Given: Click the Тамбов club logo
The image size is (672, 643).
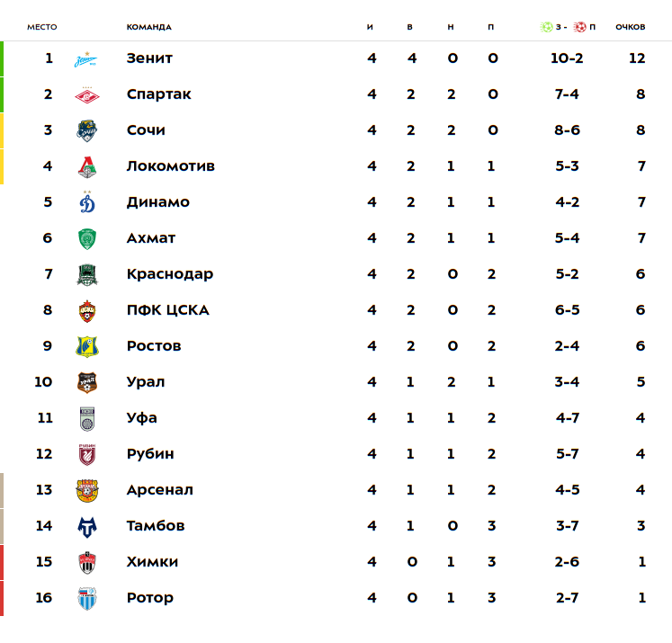Looking at the screenshot, I should click(x=87, y=527).
